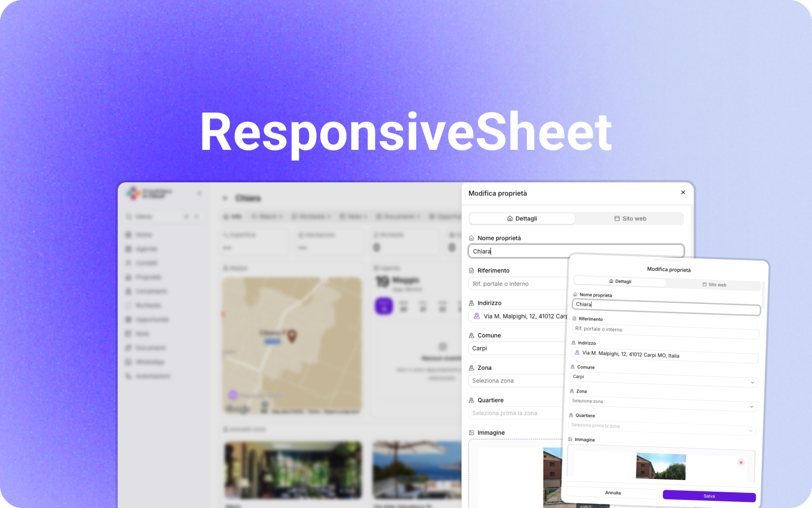Click purple pin icon inside rear address field

pos(477,316)
